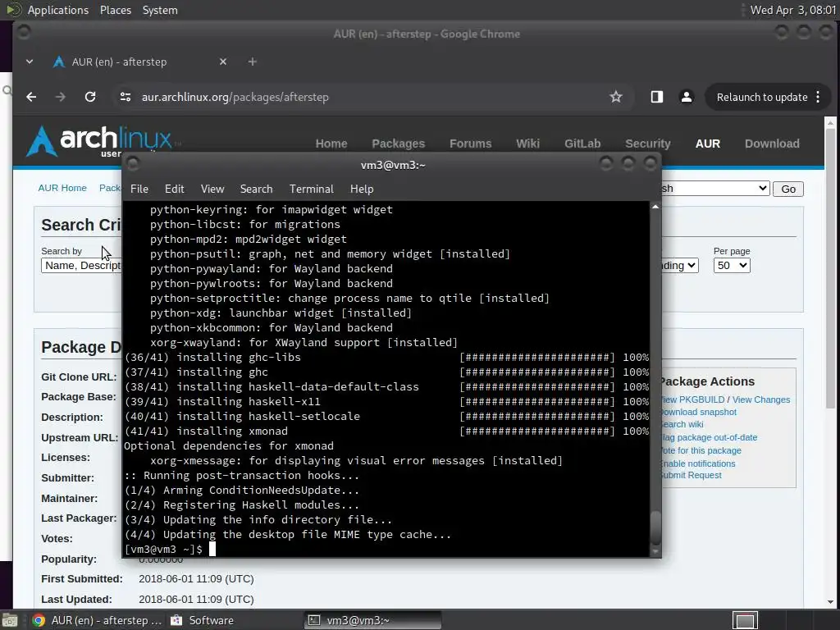Screen dimensions: 840x630
Task: Click the Arch Linux logo
Action: [99, 141]
